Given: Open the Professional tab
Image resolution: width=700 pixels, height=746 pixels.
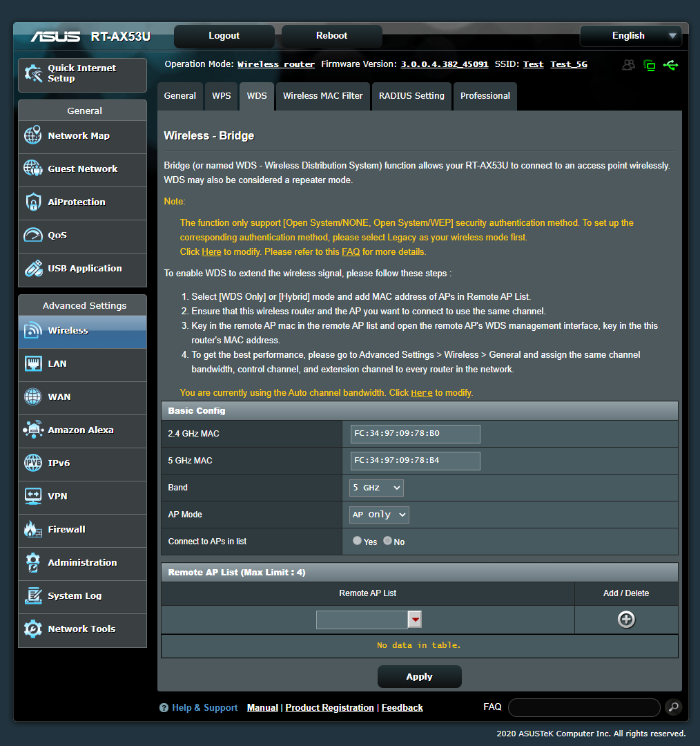Looking at the screenshot, I should 485,96.
